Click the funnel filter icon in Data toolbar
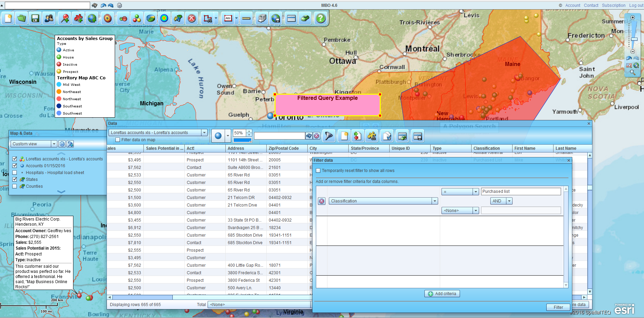Screen dimensions: 644x318 (328, 136)
